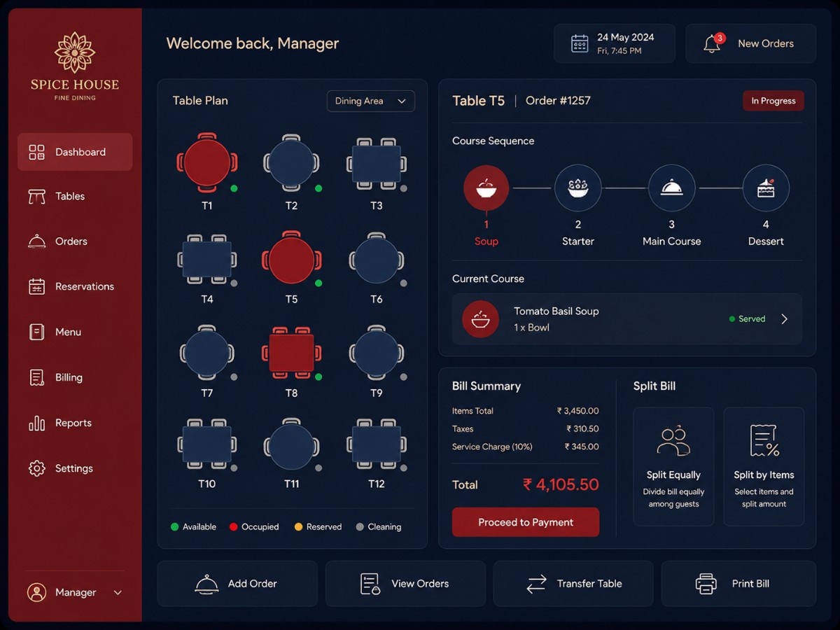Viewport: 840px width, 630px height.
Task: Select table T10 in the table plan
Action: [207, 444]
